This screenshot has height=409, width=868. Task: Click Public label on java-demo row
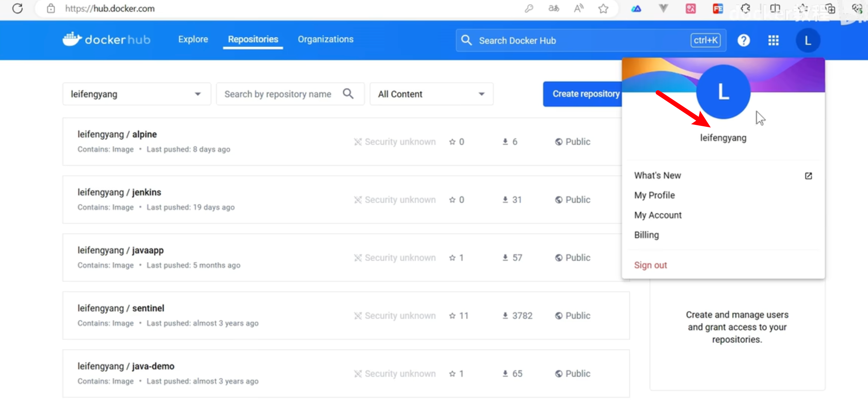[x=578, y=374]
